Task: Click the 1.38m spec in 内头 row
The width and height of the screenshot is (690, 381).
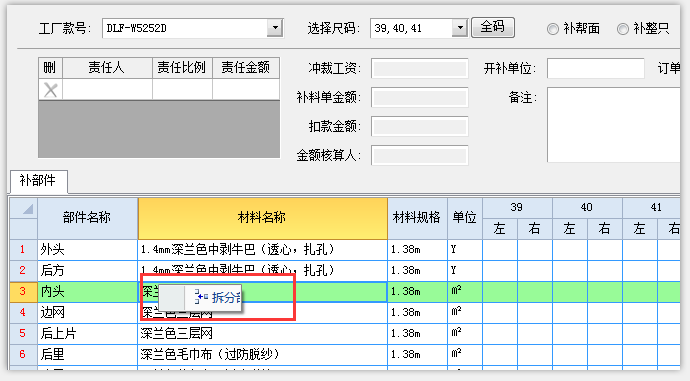Action: pos(418,292)
